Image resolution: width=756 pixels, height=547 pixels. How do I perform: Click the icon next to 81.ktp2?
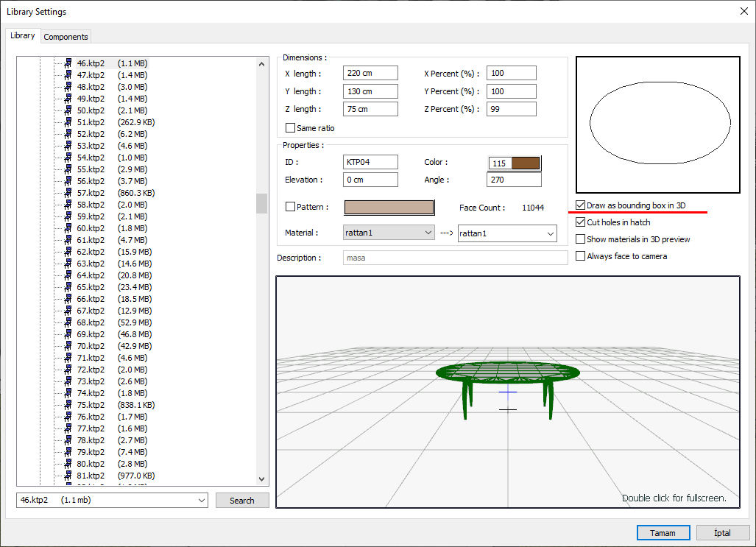[67, 476]
